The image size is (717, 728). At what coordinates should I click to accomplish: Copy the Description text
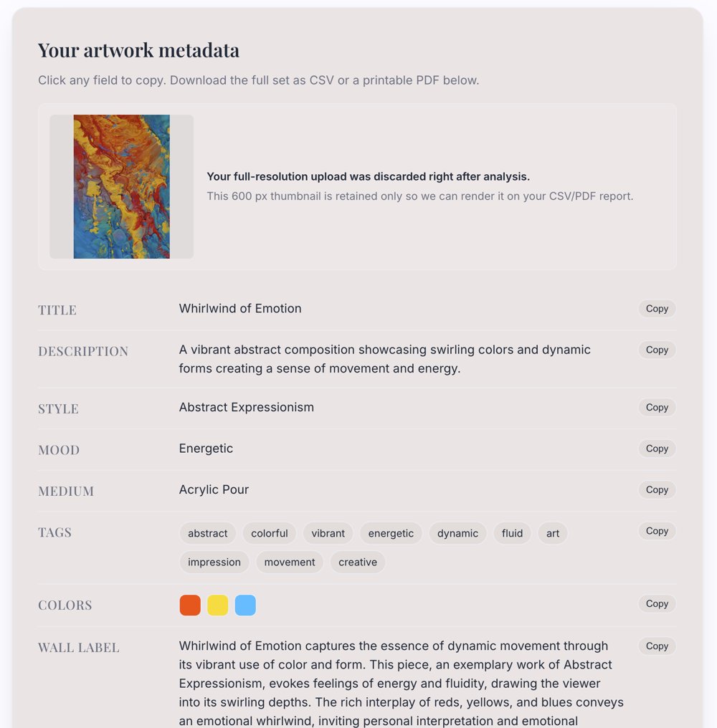pyautogui.click(x=657, y=350)
